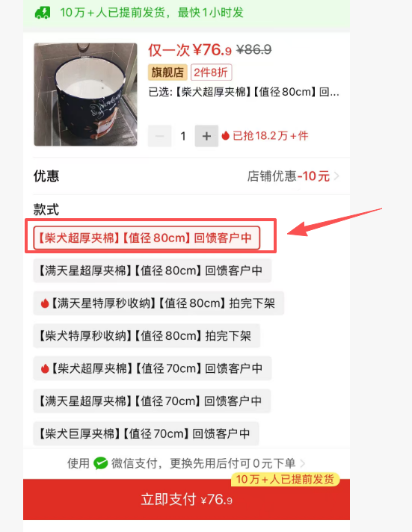Click the quantity number field
The width and height of the screenshot is (412, 532).
pyautogui.click(x=183, y=136)
